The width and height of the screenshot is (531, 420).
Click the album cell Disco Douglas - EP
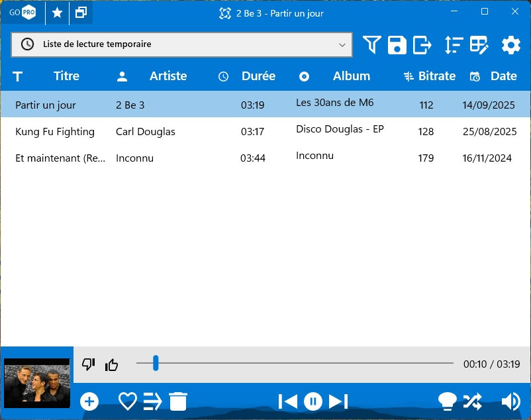[x=340, y=129]
